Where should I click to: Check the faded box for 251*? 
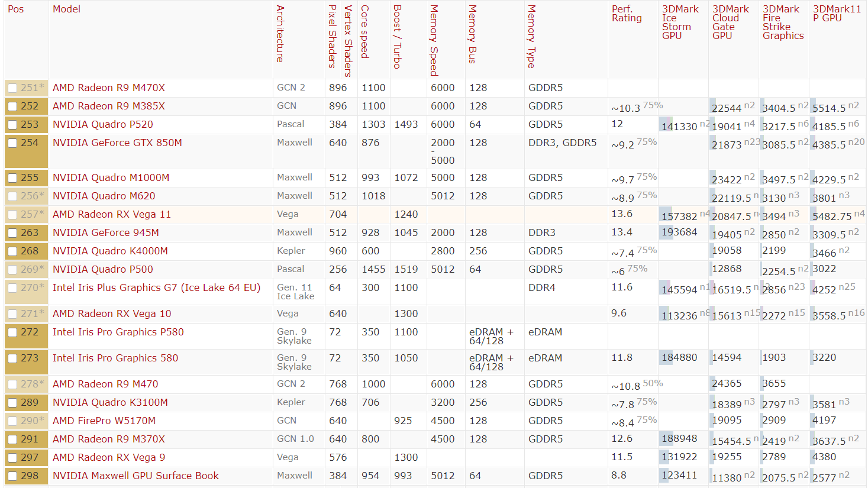12,88
